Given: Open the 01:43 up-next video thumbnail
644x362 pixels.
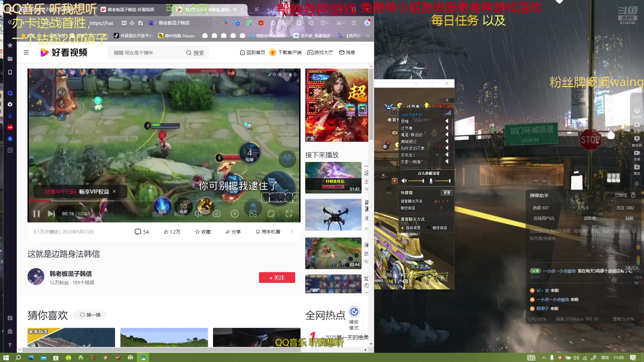Looking at the screenshot, I should [333, 178].
